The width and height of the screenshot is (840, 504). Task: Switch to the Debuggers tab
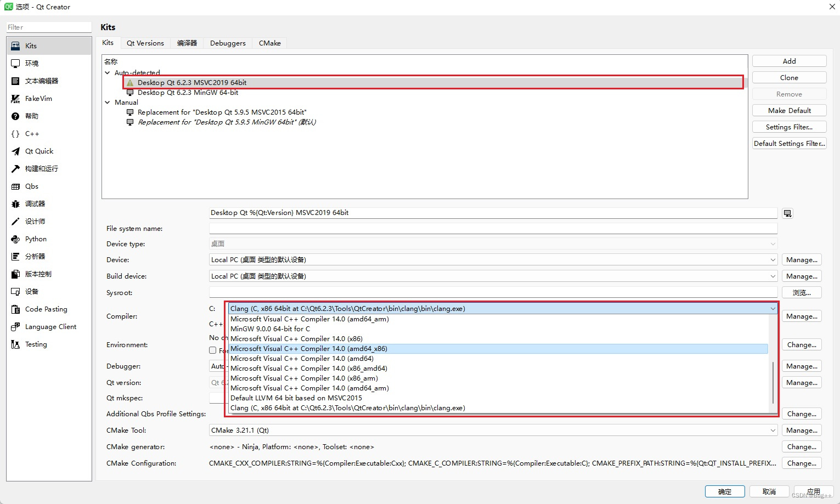228,43
